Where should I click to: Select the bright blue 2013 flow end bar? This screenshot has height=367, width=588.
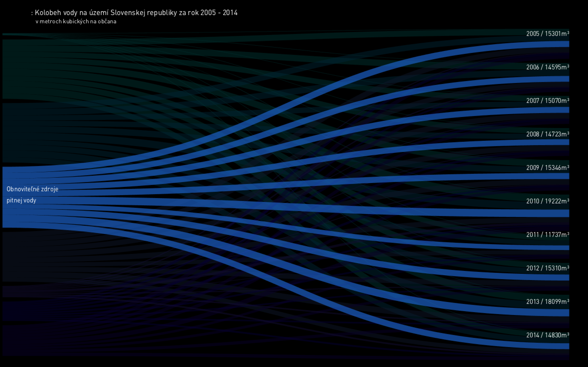pos(559,313)
